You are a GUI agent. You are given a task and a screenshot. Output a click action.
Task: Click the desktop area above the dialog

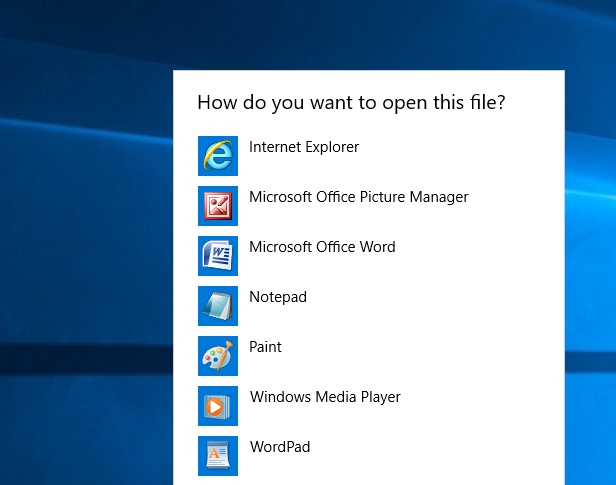pos(368,35)
